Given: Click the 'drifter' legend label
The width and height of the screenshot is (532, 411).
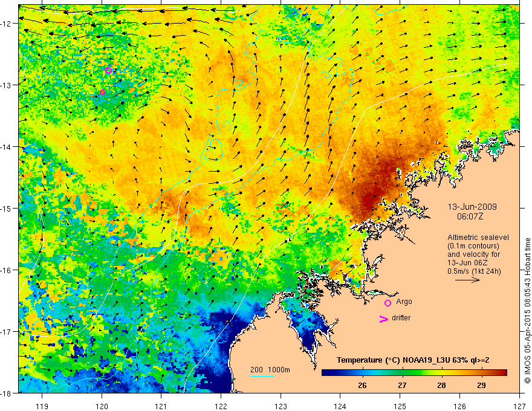Looking at the screenshot, I should click(401, 318).
